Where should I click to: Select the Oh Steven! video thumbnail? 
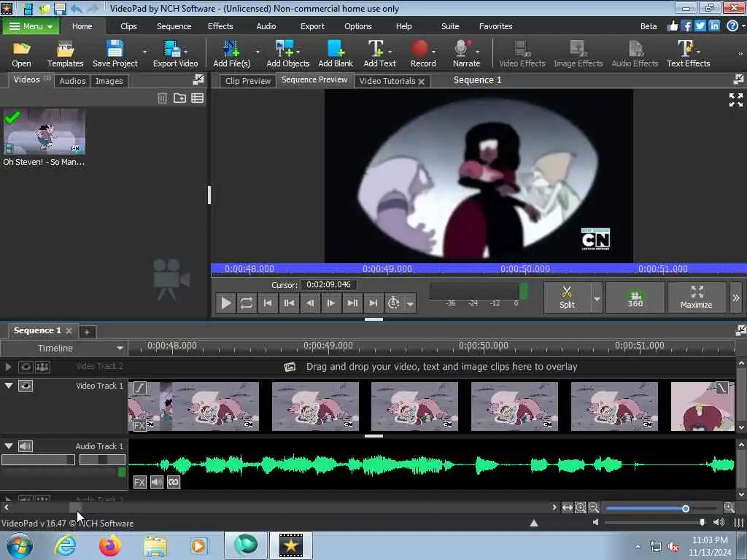[44, 131]
